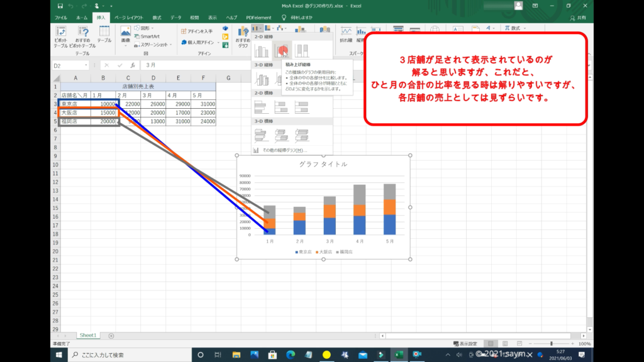Click アドインを入手 button
This screenshot has width=644, height=362.
tap(197, 31)
